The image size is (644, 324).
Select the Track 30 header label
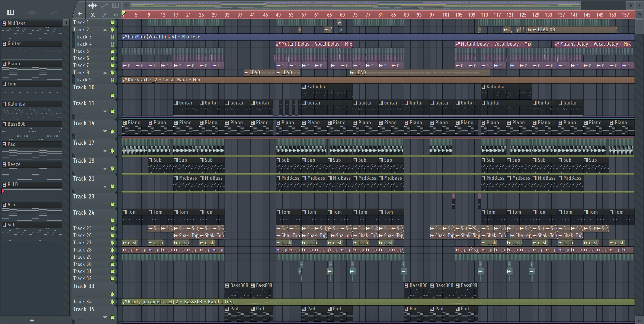click(82, 264)
